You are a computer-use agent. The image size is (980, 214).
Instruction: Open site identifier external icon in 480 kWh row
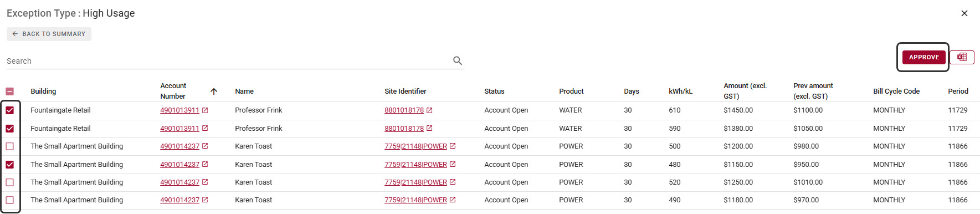(x=453, y=165)
